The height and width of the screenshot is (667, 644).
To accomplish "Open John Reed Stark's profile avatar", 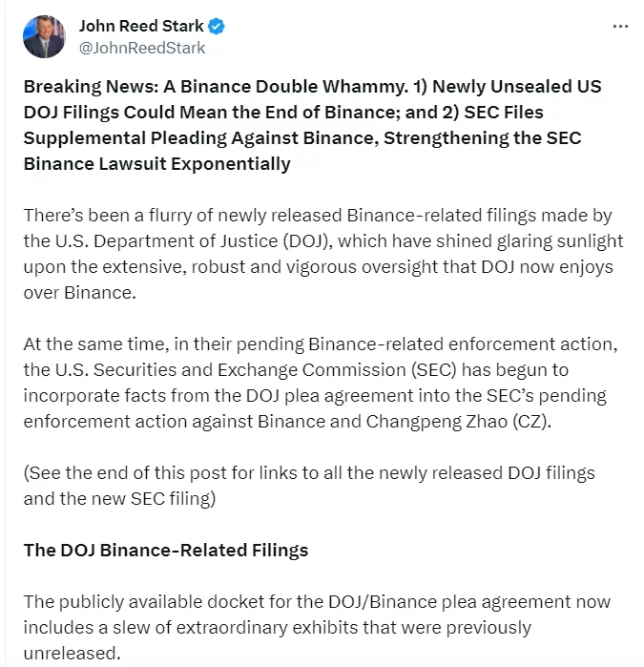I will pyautogui.click(x=44, y=36).
